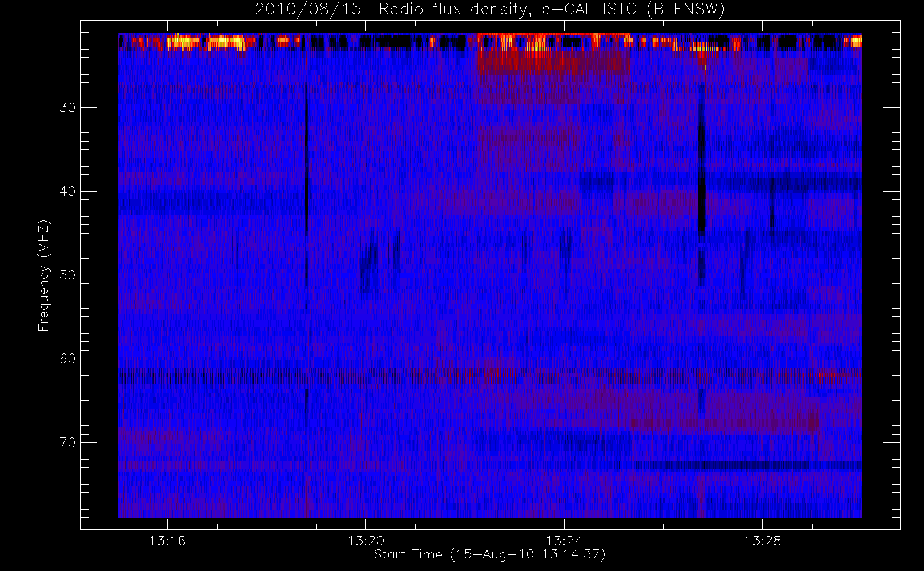Click the 50 MHz frequency label
The width and height of the screenshot is (924, 571).
[x=67, y=275]
